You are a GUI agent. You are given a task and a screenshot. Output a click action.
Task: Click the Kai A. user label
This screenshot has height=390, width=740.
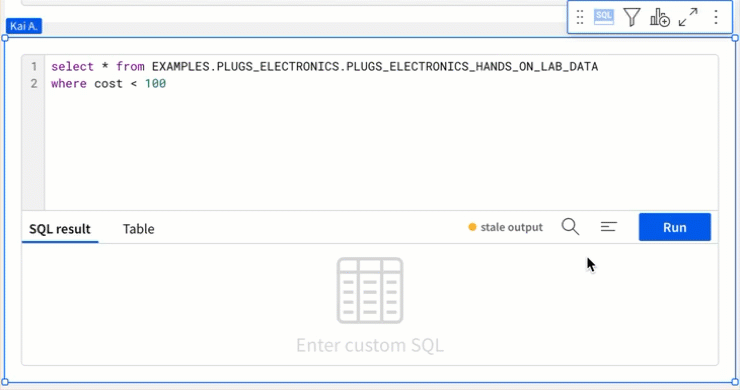tap(24, 26)
